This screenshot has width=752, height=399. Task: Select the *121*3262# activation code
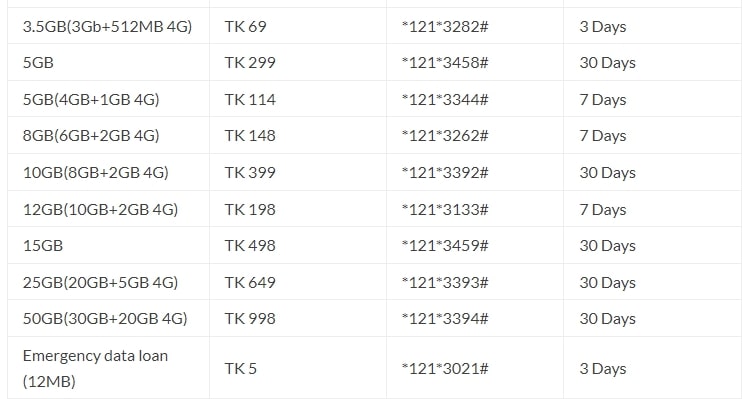[445, 136]
